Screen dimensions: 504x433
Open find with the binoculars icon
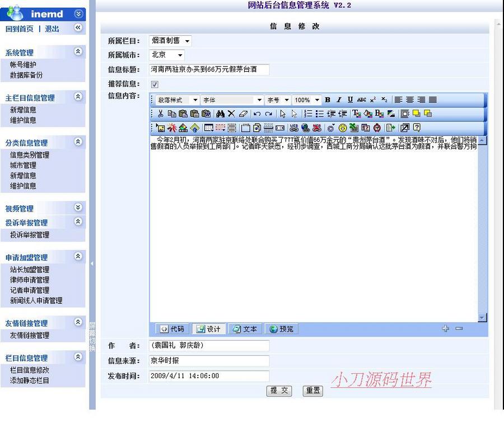tap(220, 114)
